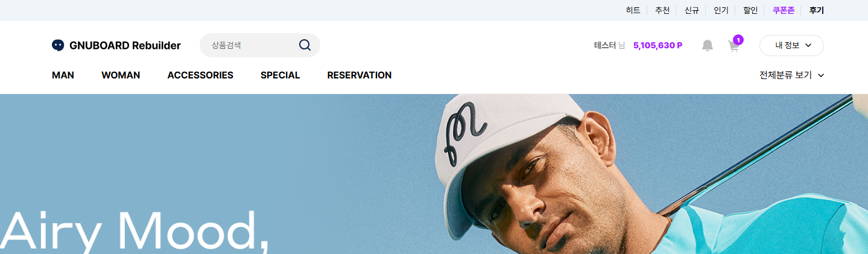Click the 5,105,630 P points balance
This screenshot has height=254, width=868.
coord(657,45)
